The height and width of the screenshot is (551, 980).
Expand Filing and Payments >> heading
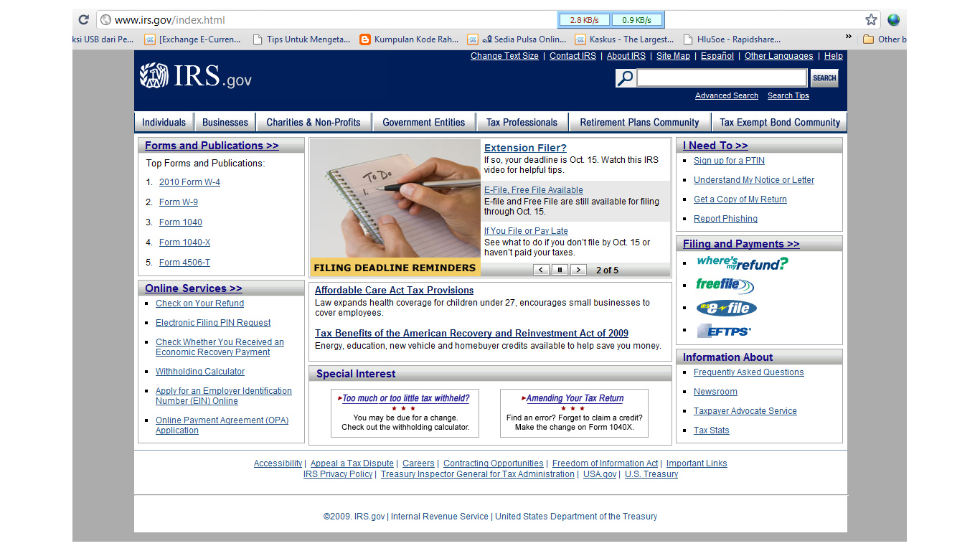coord(741,244)
